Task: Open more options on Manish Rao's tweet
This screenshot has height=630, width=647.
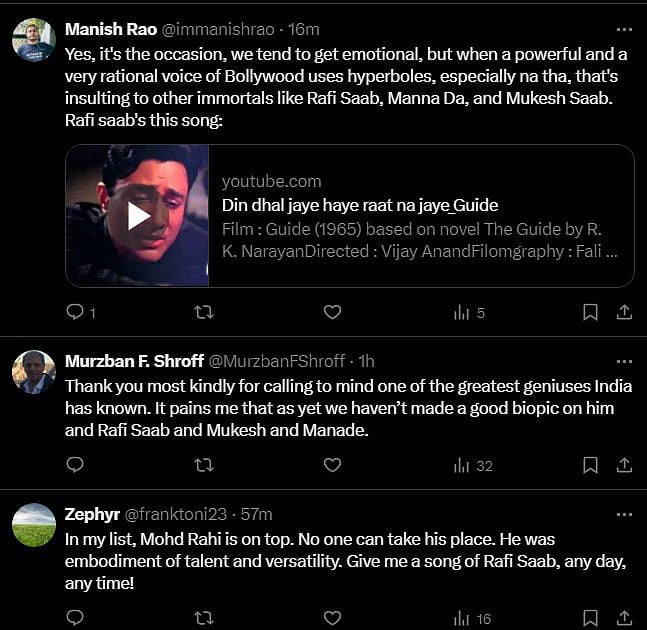Action: [624, 28]
